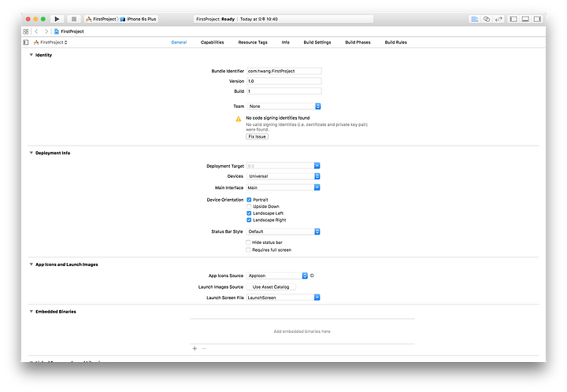Open the Info tab

pyautogui.click(x=285, y=43)
